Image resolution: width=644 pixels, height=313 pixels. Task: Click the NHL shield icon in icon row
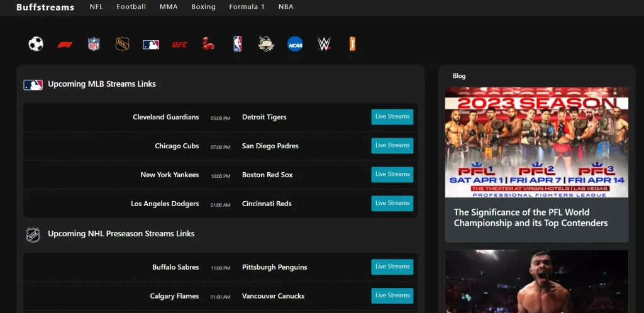pyautogui.click(x=123, y=44)
